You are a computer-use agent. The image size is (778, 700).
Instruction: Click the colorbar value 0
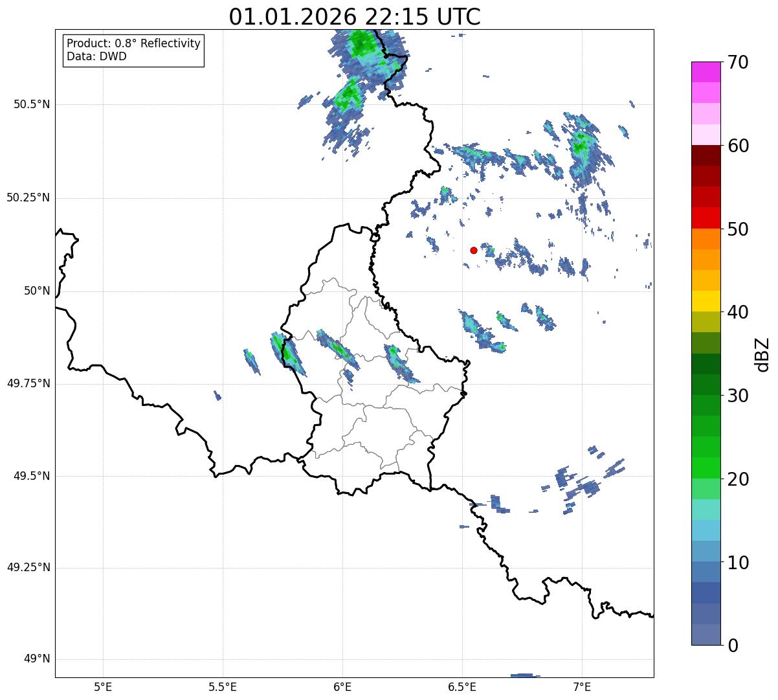tap(733, 645)
